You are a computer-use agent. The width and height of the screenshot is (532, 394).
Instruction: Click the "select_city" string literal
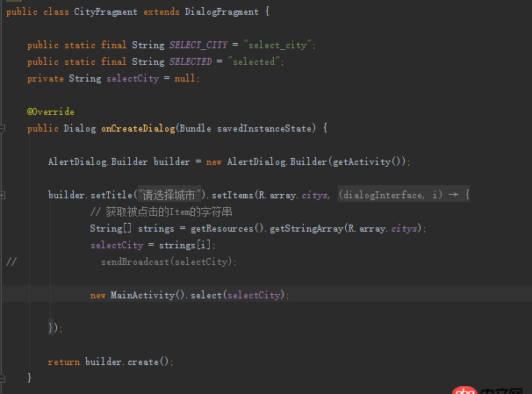pos(278,45)
